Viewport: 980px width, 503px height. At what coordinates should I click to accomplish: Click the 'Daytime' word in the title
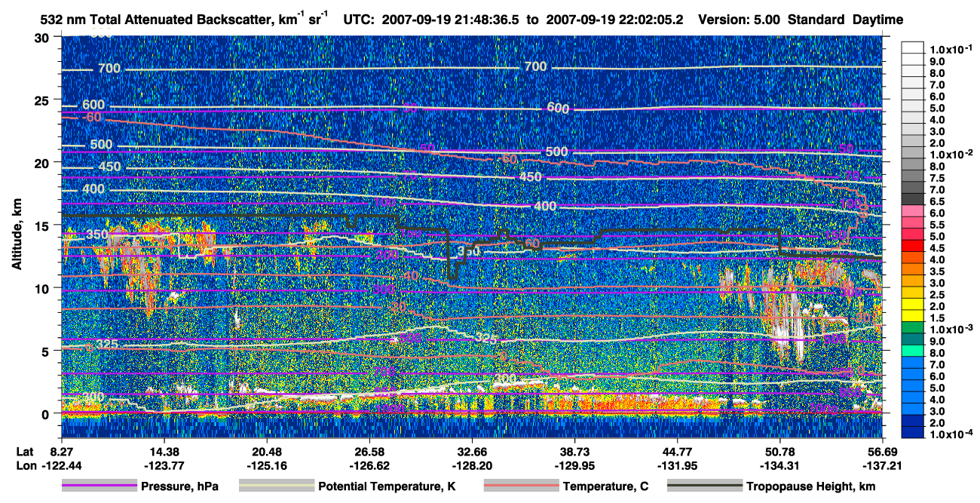click(878, 20)
